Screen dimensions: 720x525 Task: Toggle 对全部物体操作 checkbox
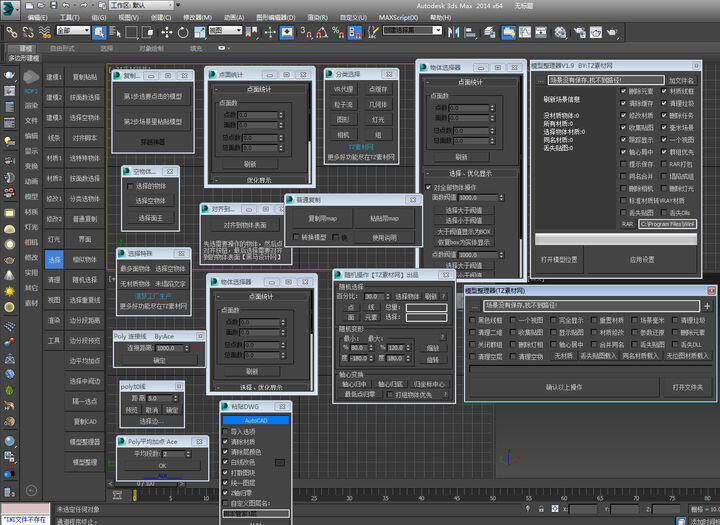pyautogui.click(x=428, y=187)
